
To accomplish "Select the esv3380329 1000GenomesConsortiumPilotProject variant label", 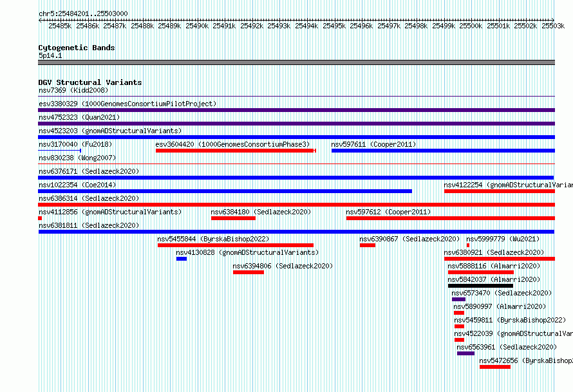I will click(127, 104).
